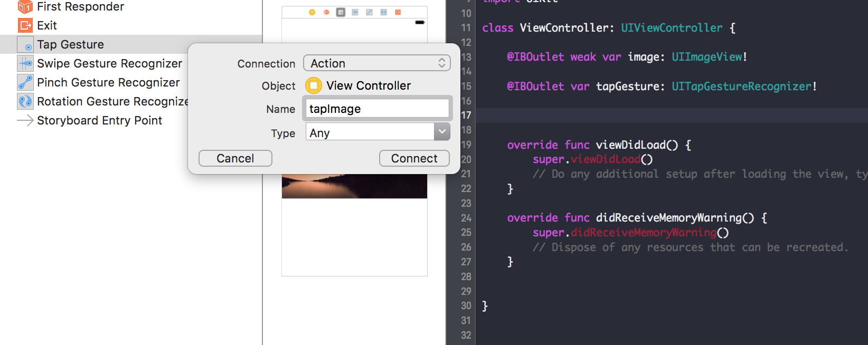Screen dimensions: 868x345
Task: Click the yellow View Controller icon in scene dock
Action: pos(312,12)
